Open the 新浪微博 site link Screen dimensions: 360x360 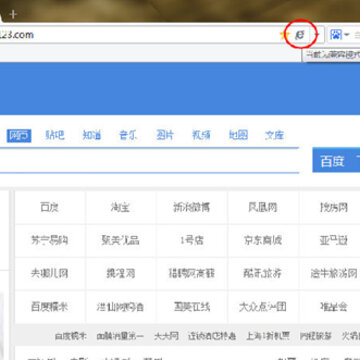[x=191, y=207]
